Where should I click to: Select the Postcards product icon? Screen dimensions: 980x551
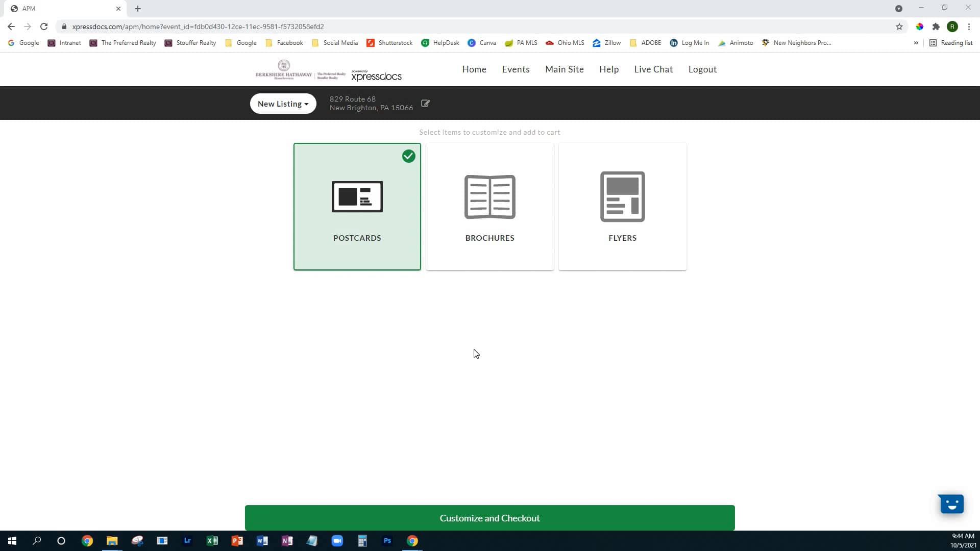357,196
